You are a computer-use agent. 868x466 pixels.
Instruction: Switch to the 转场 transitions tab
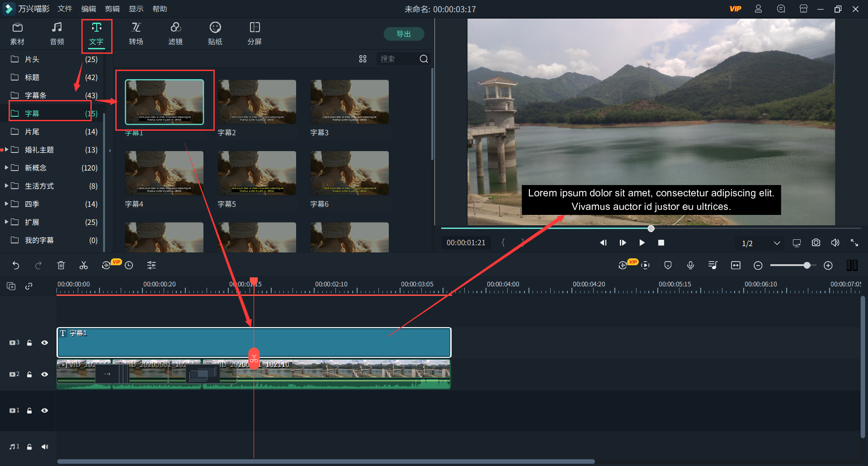(136, 34)
